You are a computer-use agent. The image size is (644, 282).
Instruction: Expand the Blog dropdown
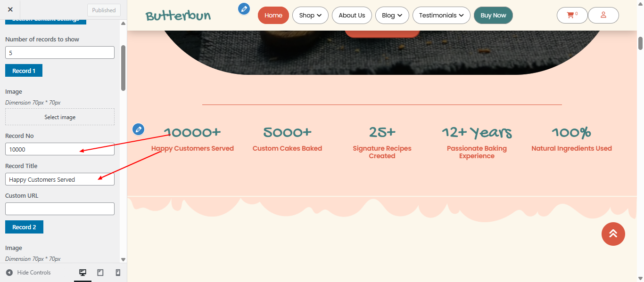point(392,15)
